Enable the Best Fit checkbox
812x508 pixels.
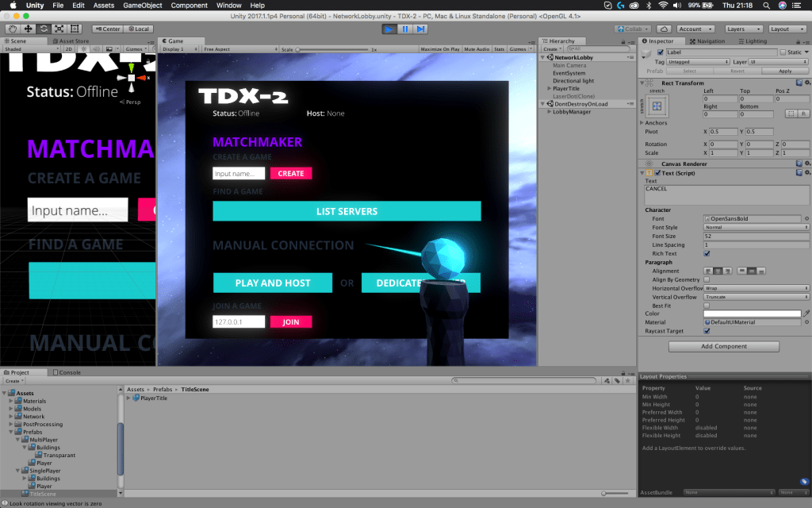707,305
